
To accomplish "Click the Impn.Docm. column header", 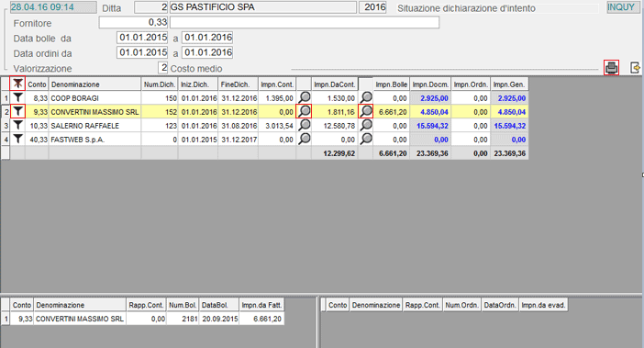I will tap(430, 84).
